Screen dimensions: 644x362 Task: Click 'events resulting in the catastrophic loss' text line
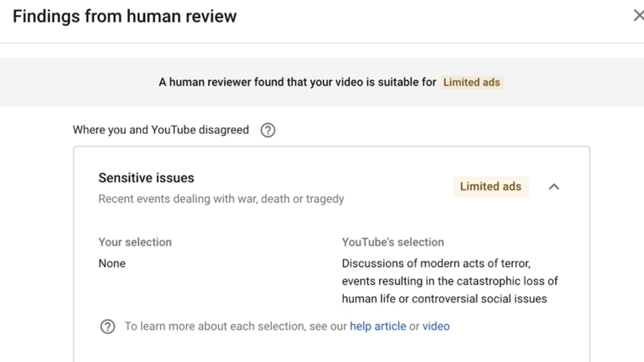click(x=450, y=281)
